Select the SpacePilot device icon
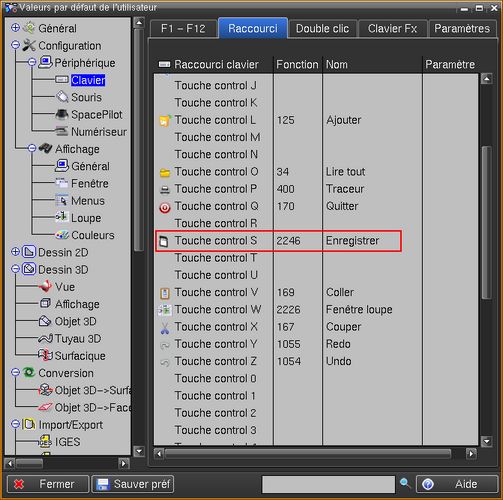 point(62,114)
